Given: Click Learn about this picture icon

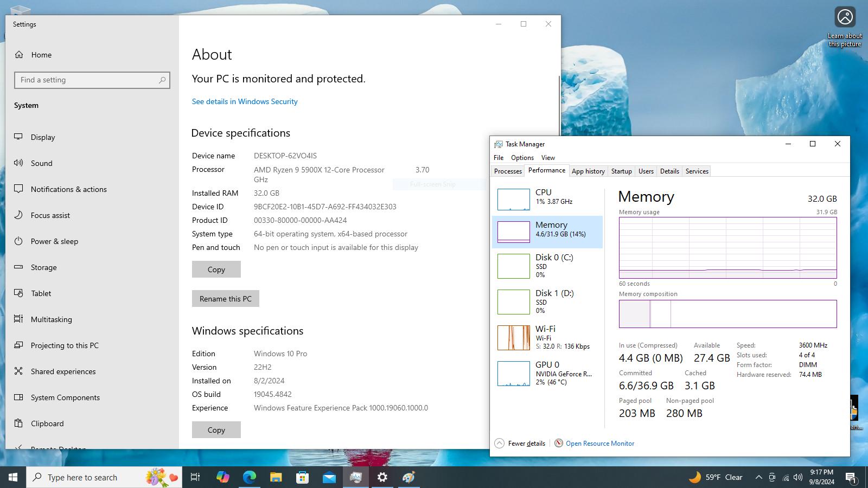Looking at the screenshot, I should pos(845,27).
